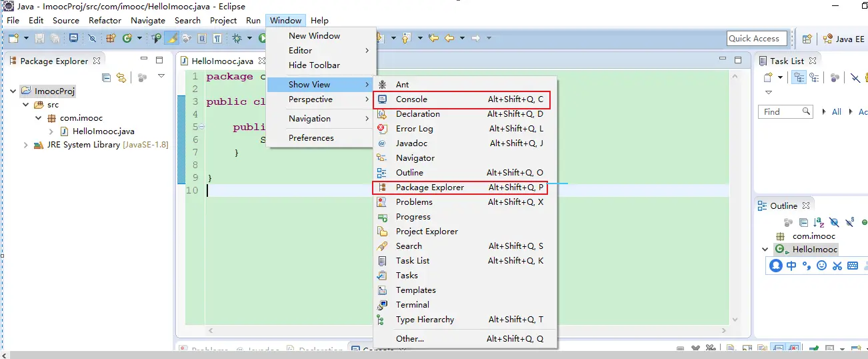The width and height of the screenshot is (868, 359).
Task: Select Console from Show View submenu
Action: click(x=411, y=99)
